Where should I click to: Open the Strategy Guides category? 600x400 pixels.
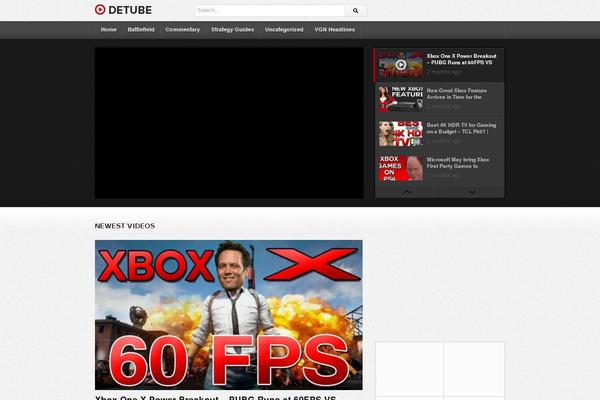[232, 29]
